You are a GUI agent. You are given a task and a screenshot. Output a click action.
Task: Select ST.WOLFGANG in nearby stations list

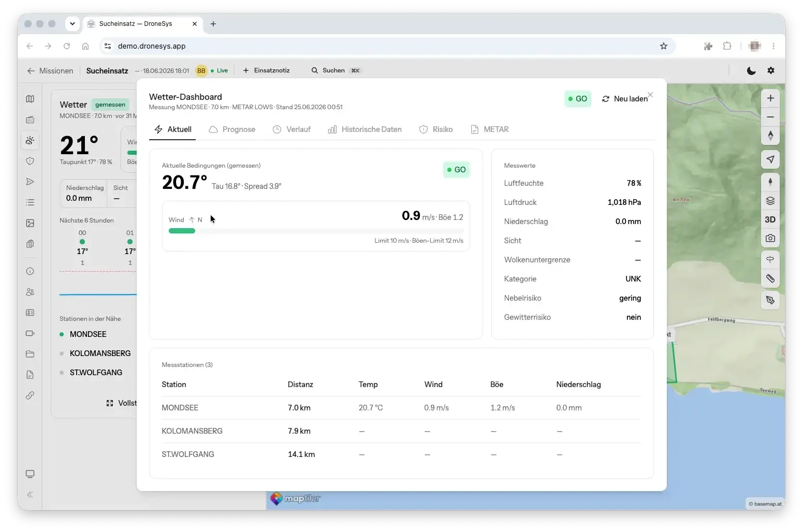pos(91,373)
